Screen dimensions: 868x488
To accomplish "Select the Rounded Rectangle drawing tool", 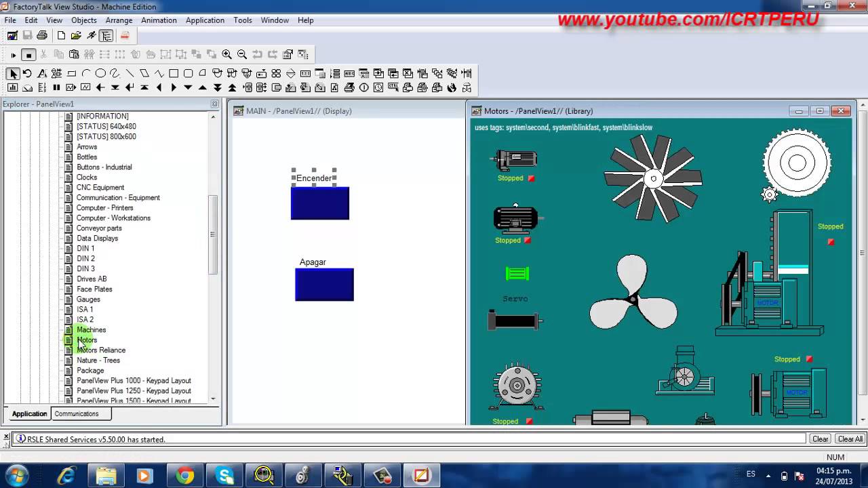I will point(189,73).
